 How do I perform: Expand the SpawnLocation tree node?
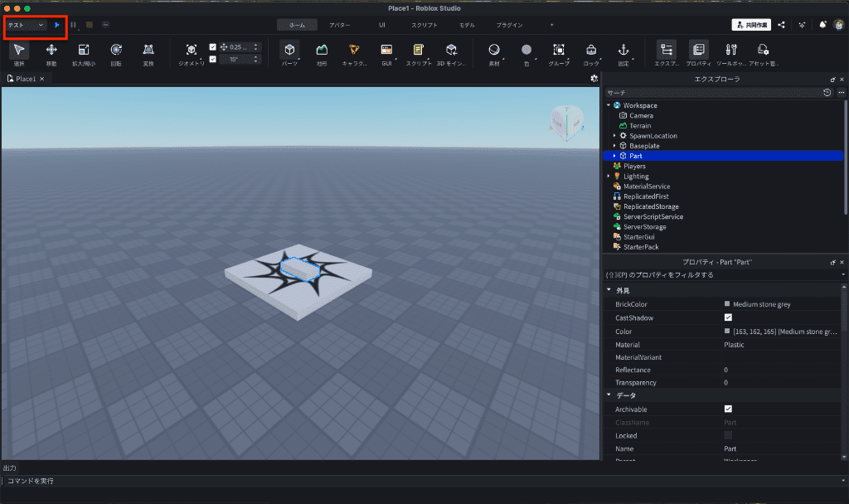(614, 136)
